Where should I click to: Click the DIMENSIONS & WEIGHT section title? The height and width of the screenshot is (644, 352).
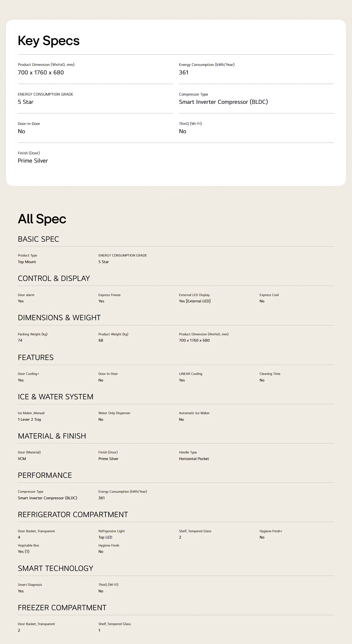point(59,317)
